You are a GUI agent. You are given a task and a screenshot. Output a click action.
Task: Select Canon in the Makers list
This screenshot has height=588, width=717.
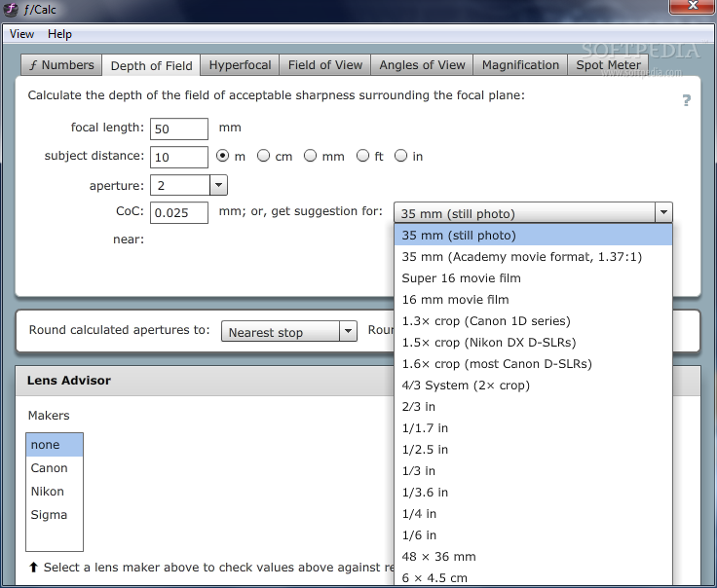click(x=55, y=468)
